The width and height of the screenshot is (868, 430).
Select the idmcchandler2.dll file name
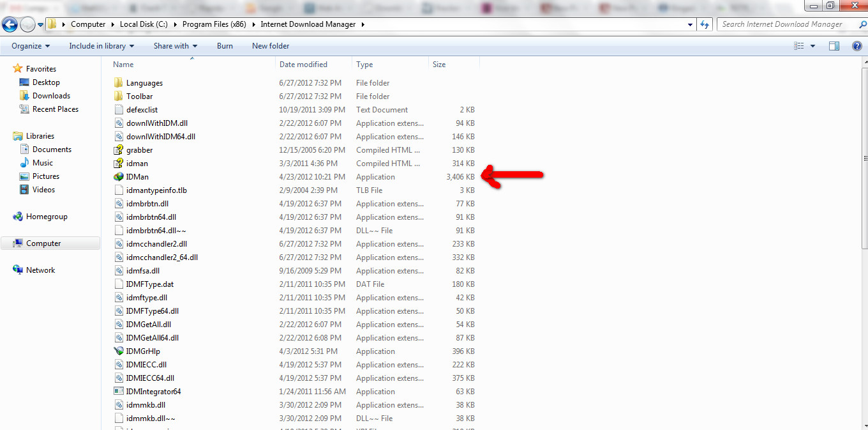(x=157, y=244)
